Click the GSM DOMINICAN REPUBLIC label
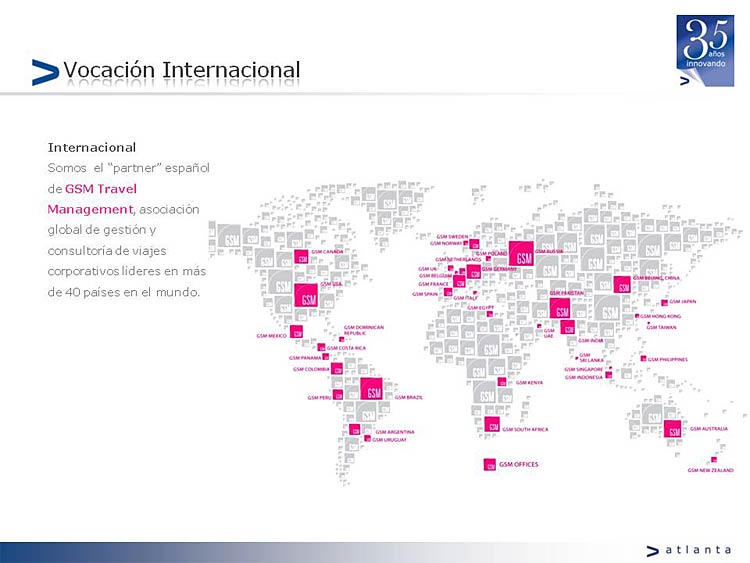This screenshot has height=563, width=750. [364, 330]
